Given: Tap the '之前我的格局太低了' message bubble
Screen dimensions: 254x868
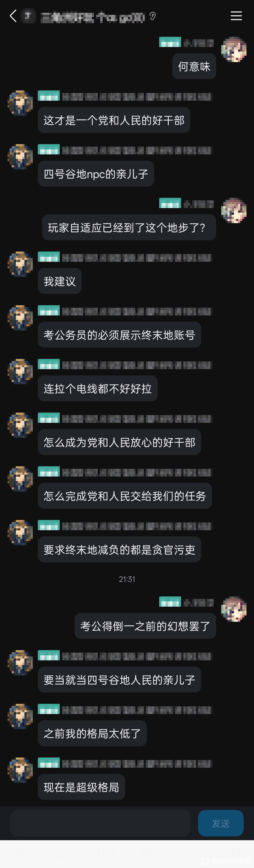Looking at the screenshot, I should click(92, 733).
